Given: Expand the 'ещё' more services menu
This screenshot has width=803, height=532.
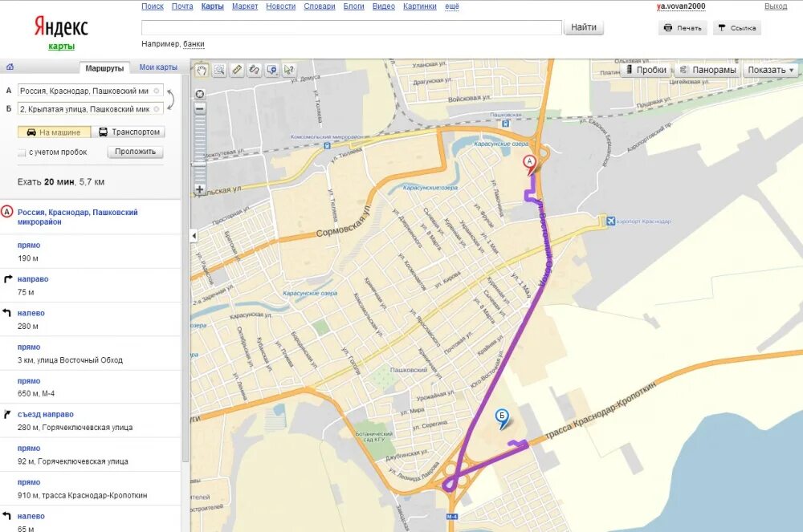Looking at the screenshot, I should [x=451, y=6].
